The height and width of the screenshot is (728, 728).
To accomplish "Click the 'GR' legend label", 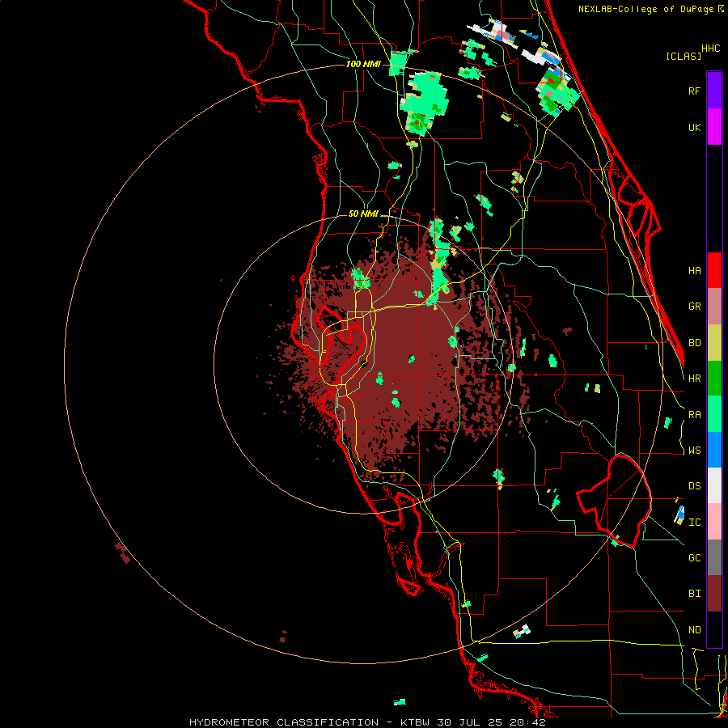I will click(x=694, y=307).
